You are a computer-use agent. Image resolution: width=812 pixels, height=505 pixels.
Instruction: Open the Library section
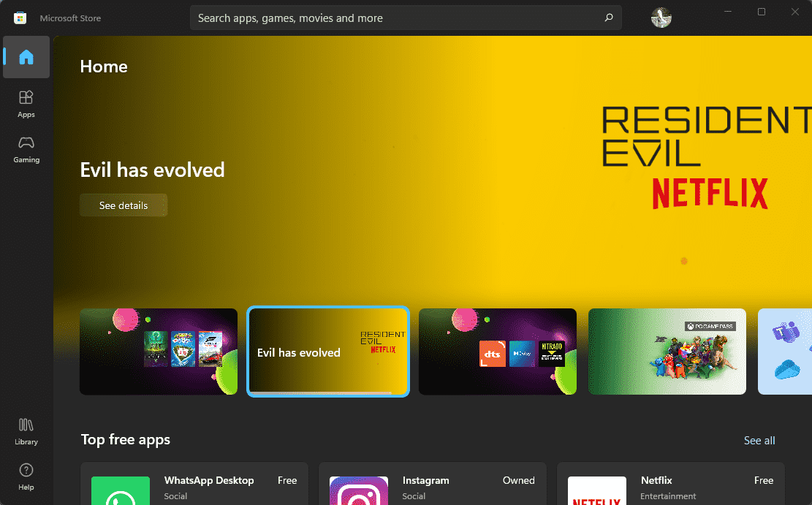click(x=26, y=431)
